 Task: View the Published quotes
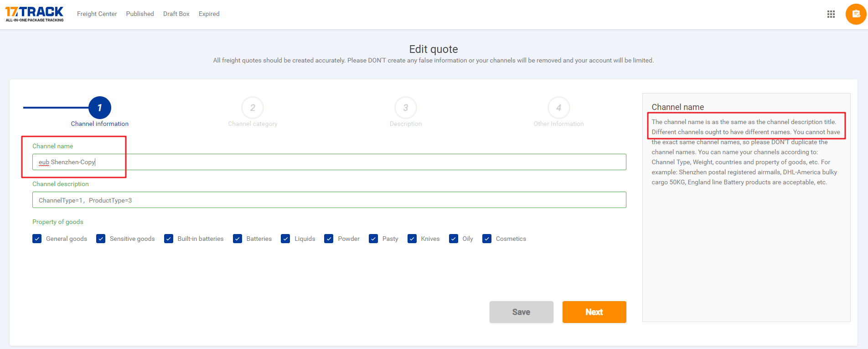click(x=140, y=14)
